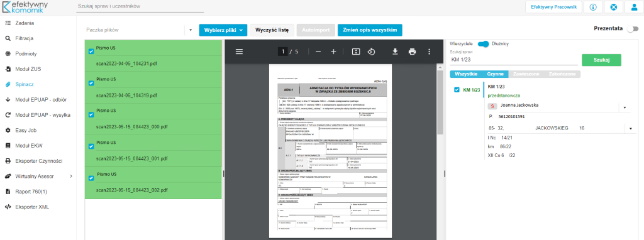The width and height of the screenshot is (644, 240).
Task: Expand the Joanna Jackowska participant dropdown
Action: point(625,107)
